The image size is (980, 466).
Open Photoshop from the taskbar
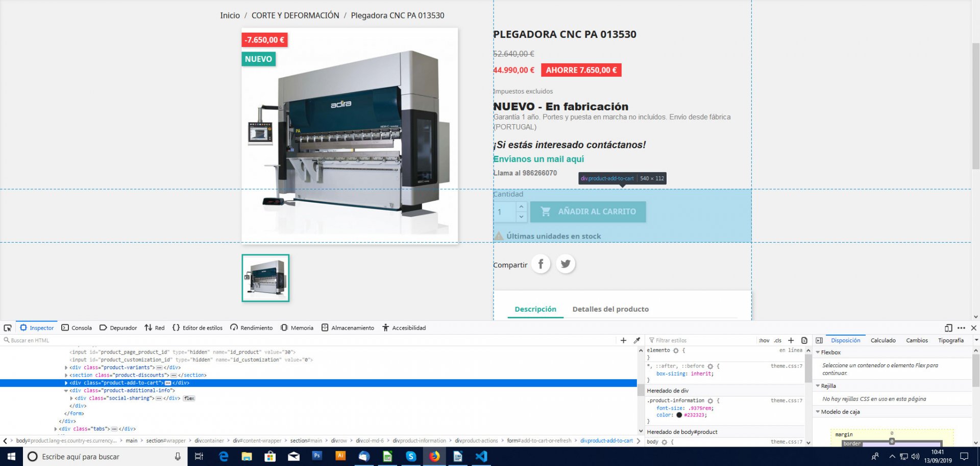pos(317,456)
